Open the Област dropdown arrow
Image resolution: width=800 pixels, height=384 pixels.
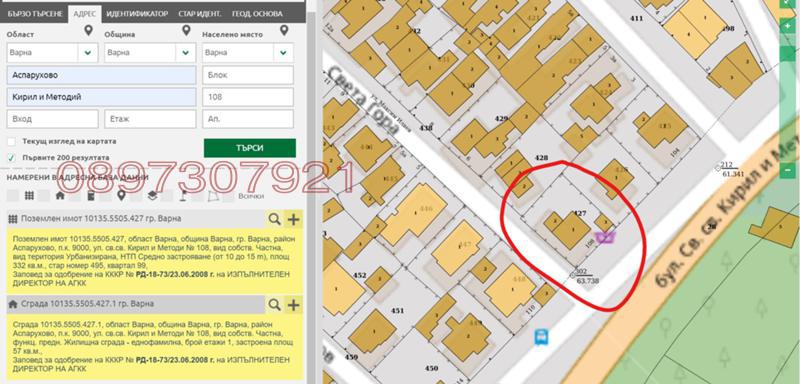pyautogui.click(x=88, y=53)
